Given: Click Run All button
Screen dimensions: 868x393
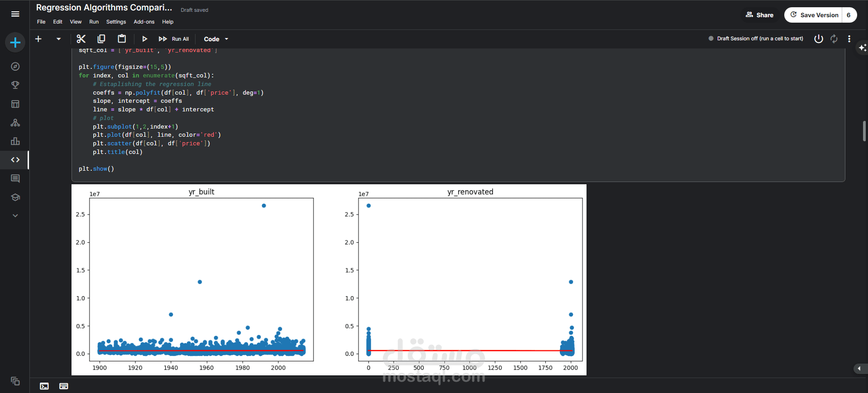Looking at the screenshot, I should (x=174, y=39).
